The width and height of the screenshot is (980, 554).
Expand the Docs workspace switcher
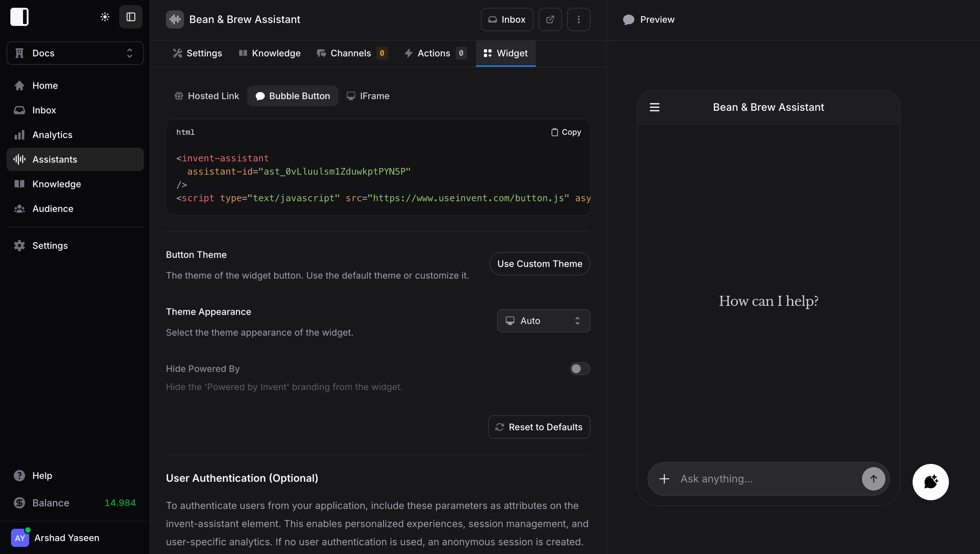point(75,53)
